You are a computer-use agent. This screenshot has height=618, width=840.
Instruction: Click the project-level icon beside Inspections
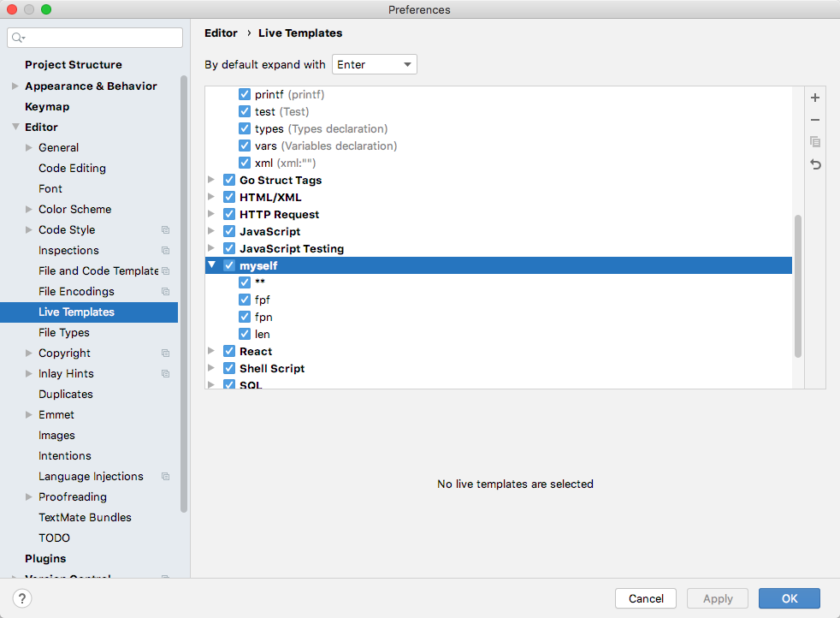coord(166,250)
